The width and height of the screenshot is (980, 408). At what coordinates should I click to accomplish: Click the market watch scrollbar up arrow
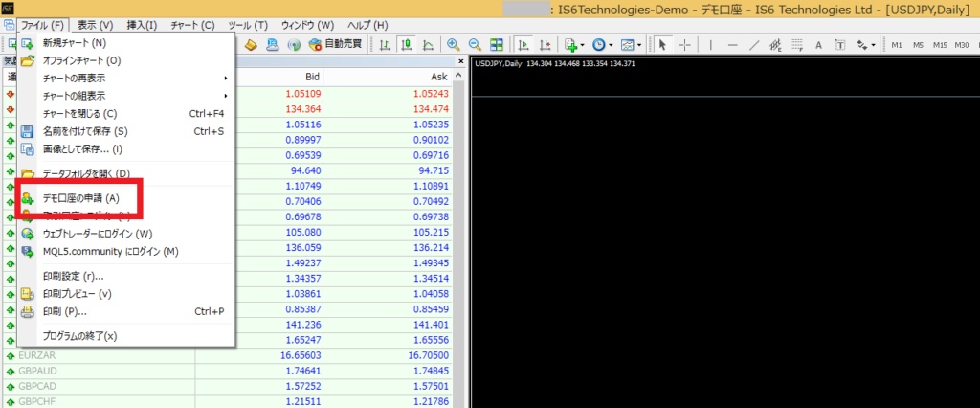(459, 75)
